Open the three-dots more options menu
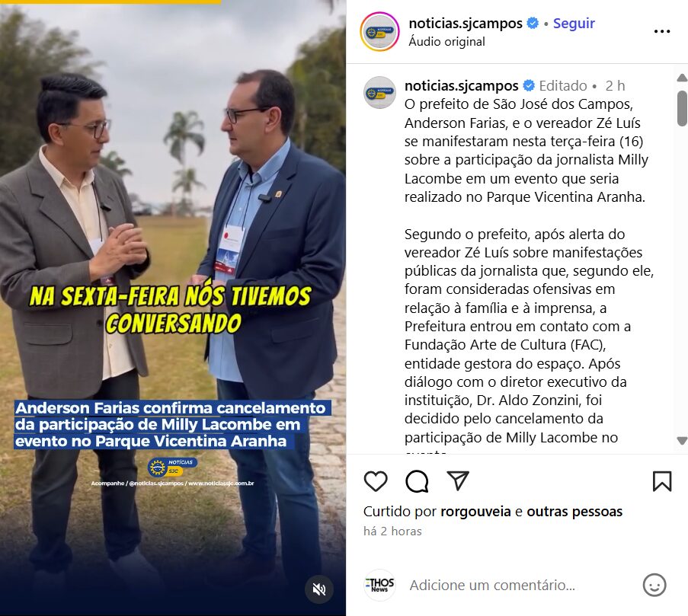688x616 pixels. pos(661,31)
